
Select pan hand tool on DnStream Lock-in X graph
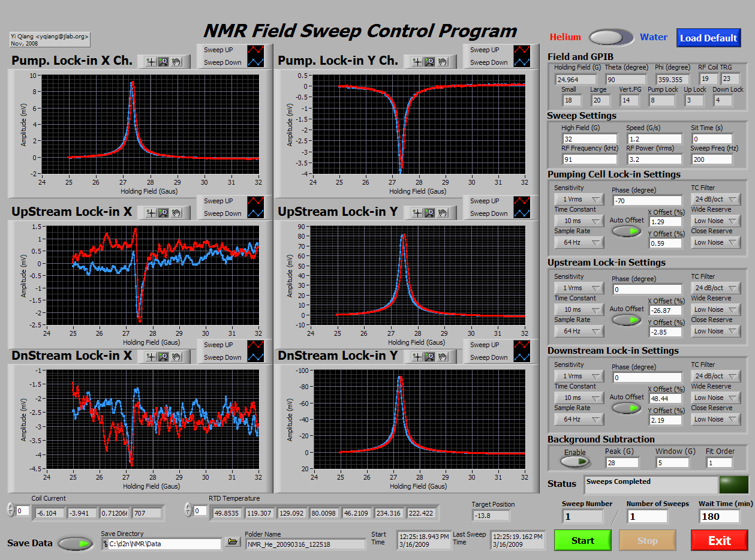(x=176, y=357)
